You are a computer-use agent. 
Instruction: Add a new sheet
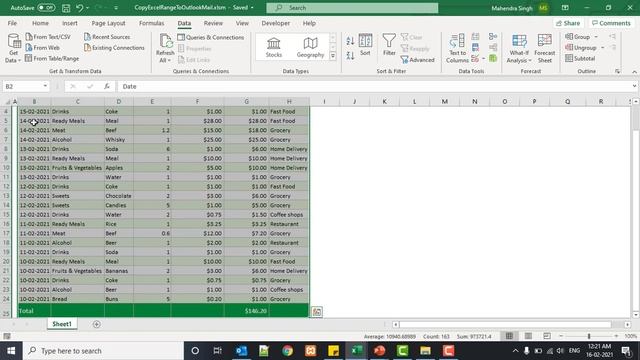click(x=97, y=324)
